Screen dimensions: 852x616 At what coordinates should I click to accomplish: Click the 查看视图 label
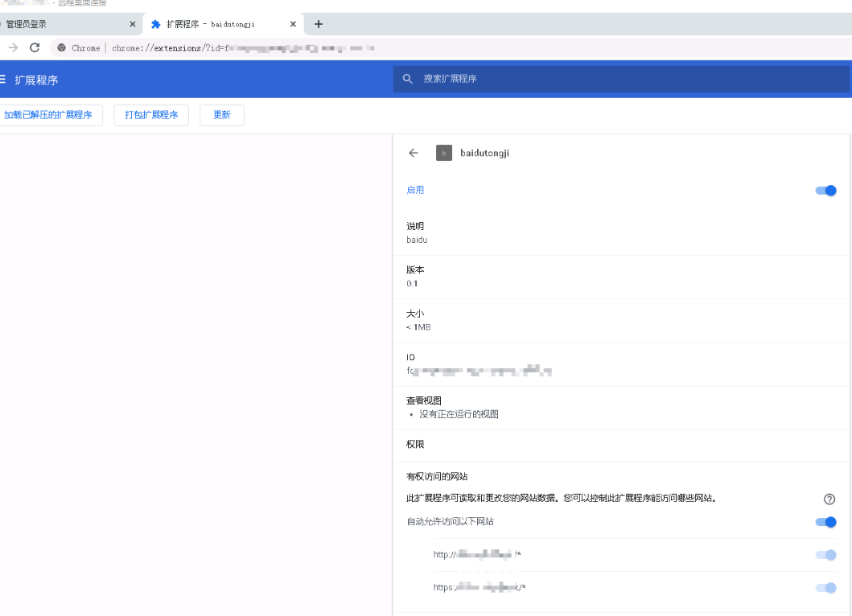424,401
